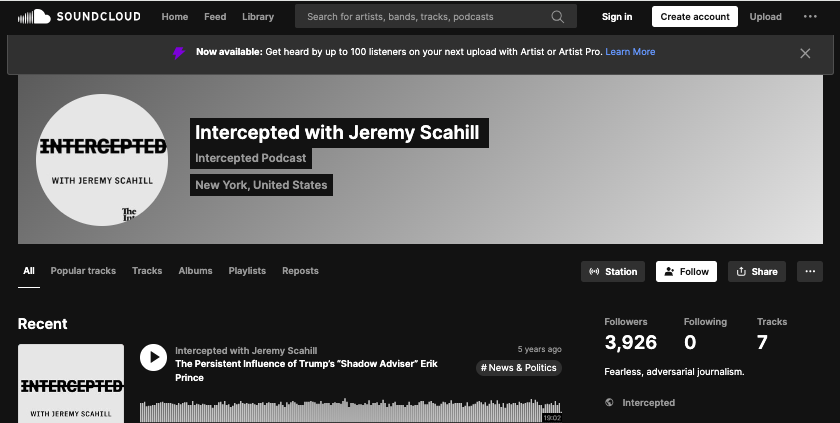Image resolution: width=840 pixels, height=423 pixels.
Task: Focus the search for artists field
Action: (x=436, y=17)
